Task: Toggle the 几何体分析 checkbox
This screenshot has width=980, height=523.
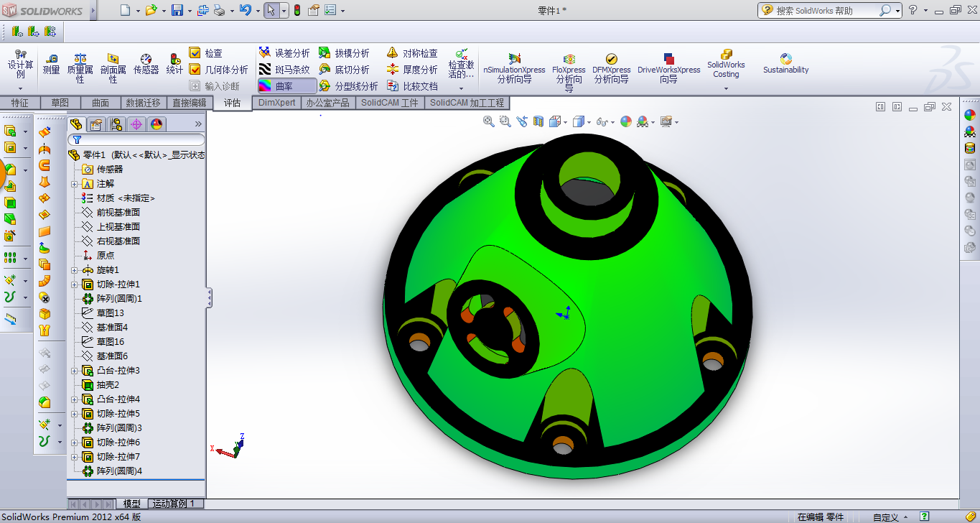Action: (195, 70)
